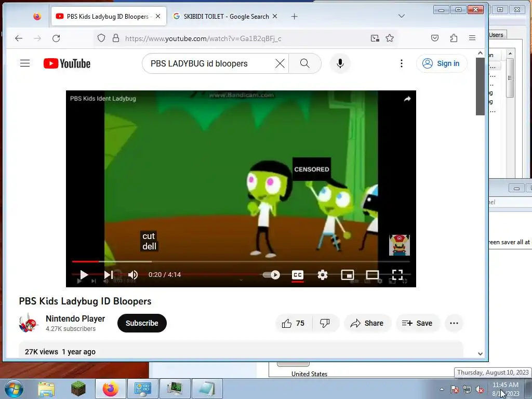Open YouTube guide hamburger menu
This screenshot has width=532, height=399.
tap(25, 63)
